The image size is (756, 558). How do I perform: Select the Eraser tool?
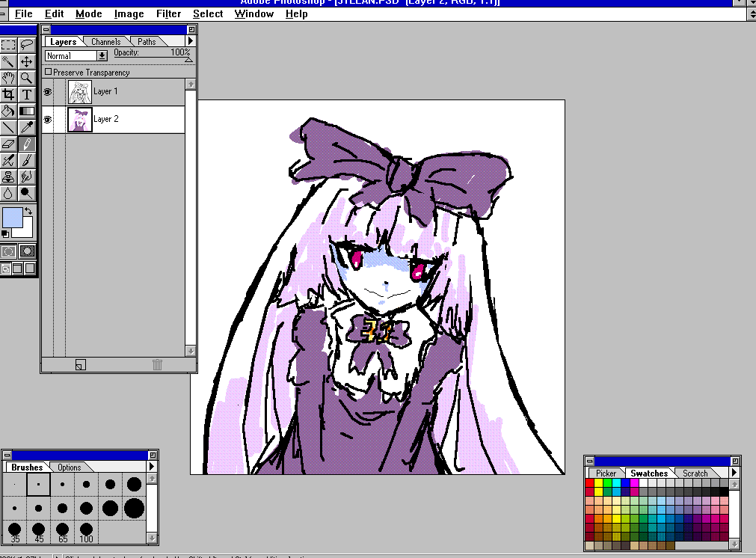8,144
